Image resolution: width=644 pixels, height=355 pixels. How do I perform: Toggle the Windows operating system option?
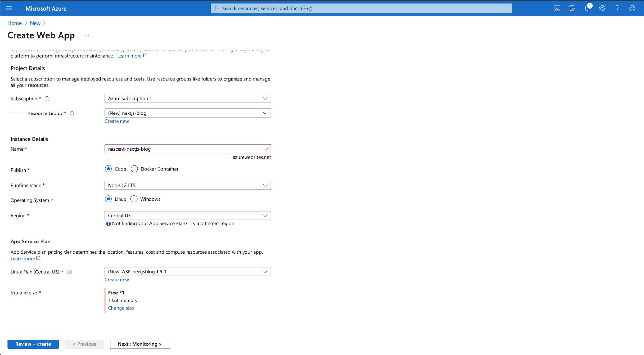click(134, 199)
